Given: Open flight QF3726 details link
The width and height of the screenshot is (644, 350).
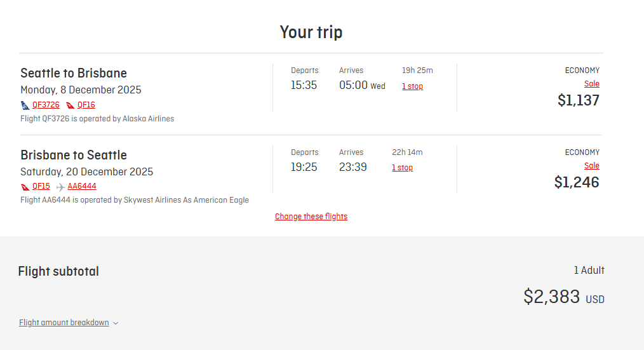Looking at the screenshot, I should 46,105.
